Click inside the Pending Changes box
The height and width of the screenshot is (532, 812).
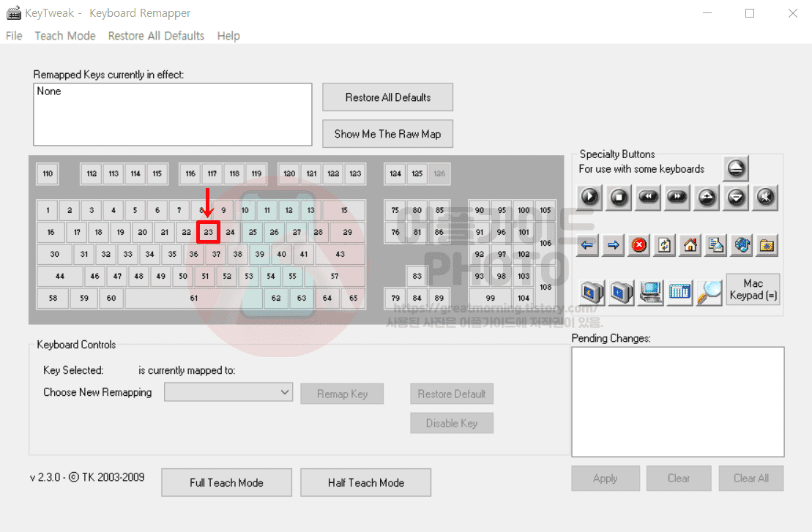(x=678, y=402)
